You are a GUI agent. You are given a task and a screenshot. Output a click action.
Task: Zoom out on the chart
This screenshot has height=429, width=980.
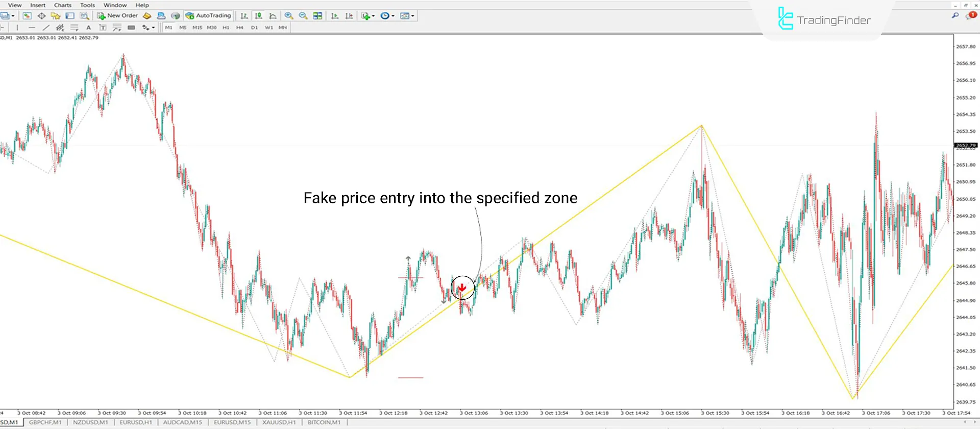tap(303, 16)
